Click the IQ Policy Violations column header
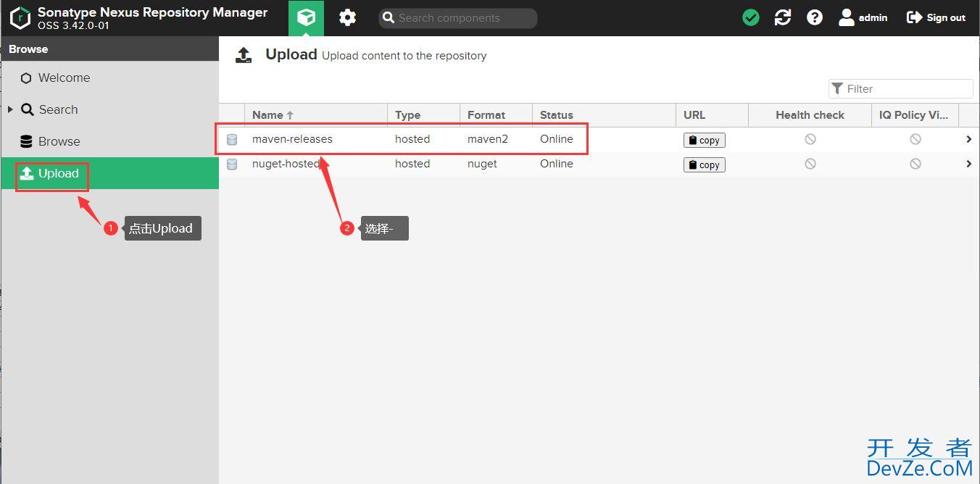The image size is (980, 484). [x=915, y=114]
